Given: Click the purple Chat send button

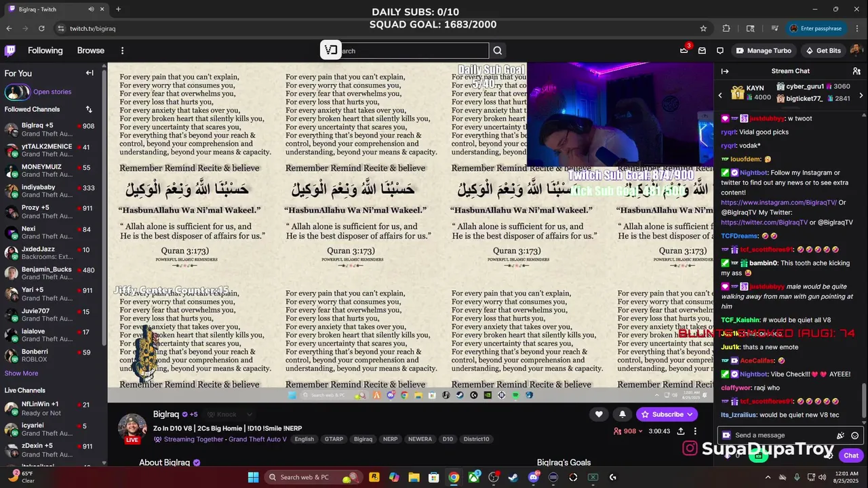Looking at the screenshot, I should (850, 455).
